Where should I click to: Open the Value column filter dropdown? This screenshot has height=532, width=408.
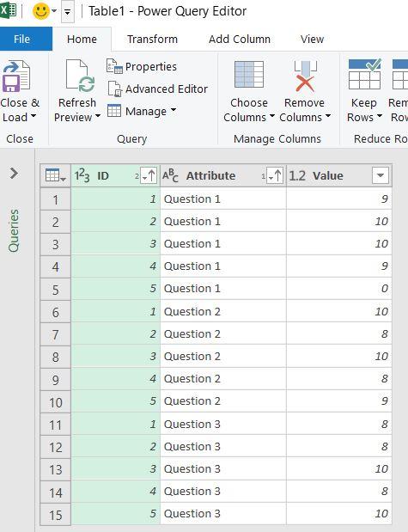click(381, 175)
